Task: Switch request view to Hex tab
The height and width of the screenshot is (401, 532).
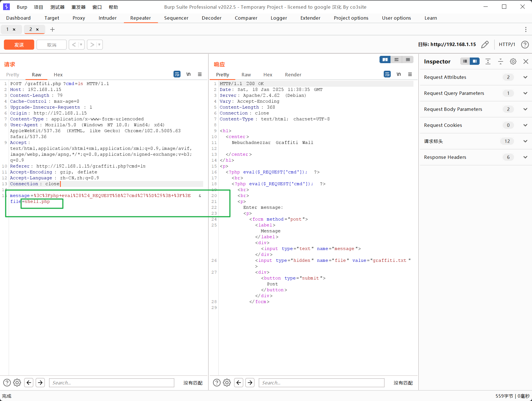Action: [x=58, y=75]
